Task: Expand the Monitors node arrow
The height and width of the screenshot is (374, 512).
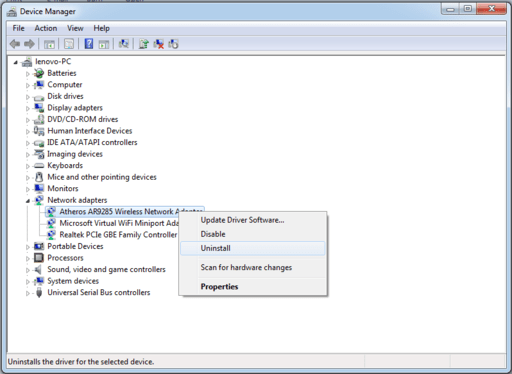Action: [28, 189]
